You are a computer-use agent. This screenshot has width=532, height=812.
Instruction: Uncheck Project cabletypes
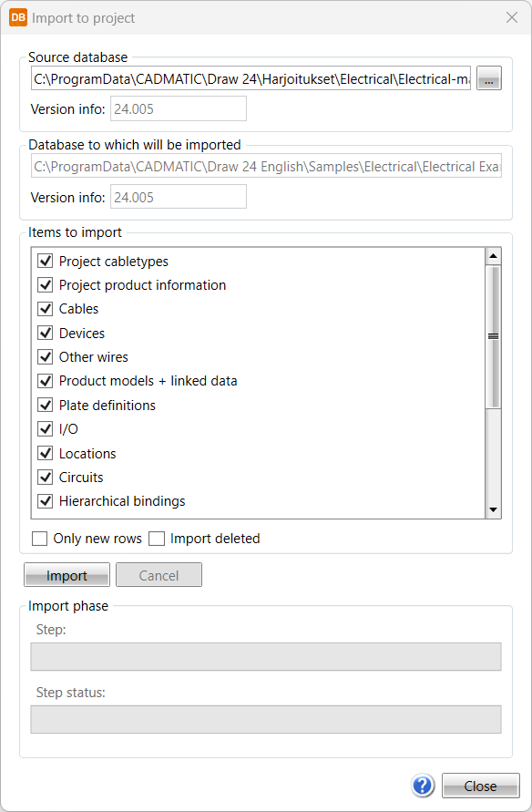[46, 261]
